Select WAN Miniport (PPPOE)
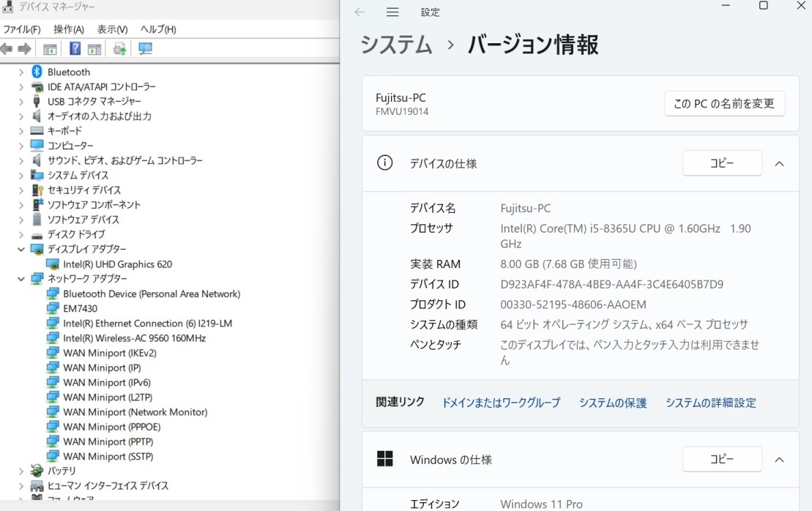The image size is (812, 511). point(112,427)
